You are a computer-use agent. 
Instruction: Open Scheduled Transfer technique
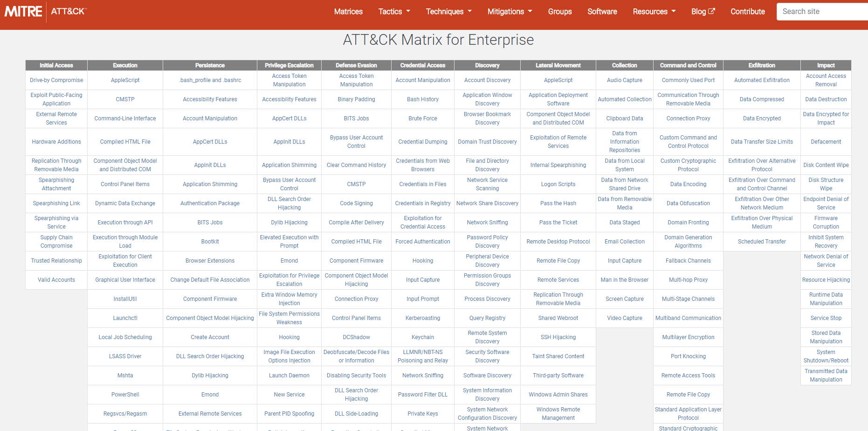point(762,242)
